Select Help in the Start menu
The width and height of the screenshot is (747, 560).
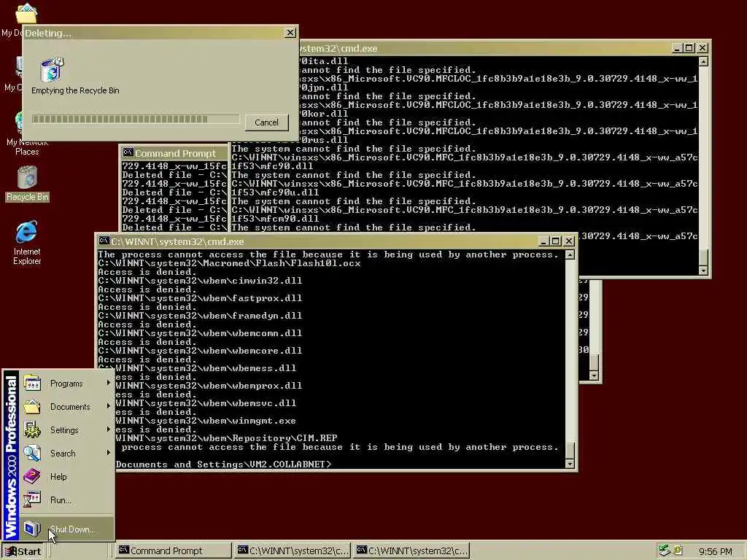(x=66, y=477)
